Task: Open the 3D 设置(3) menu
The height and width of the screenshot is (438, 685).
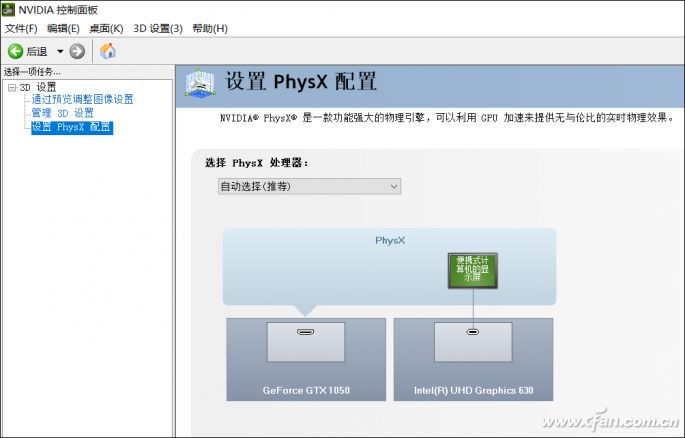Action: (158, 28)
